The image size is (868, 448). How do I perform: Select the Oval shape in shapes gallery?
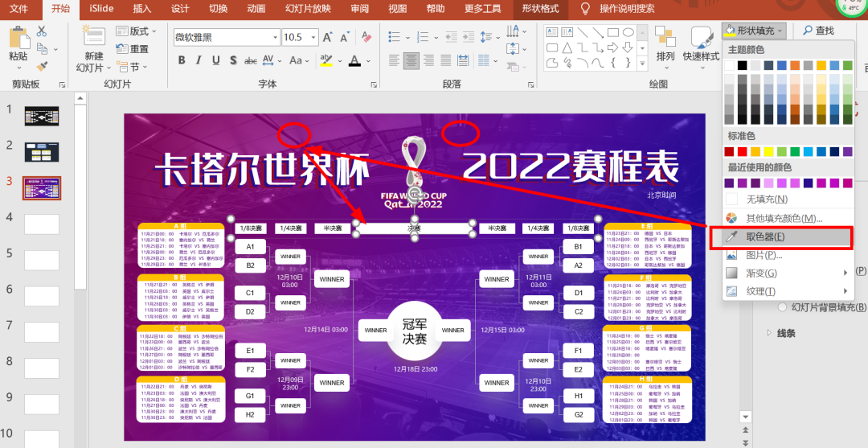[628, 32]
